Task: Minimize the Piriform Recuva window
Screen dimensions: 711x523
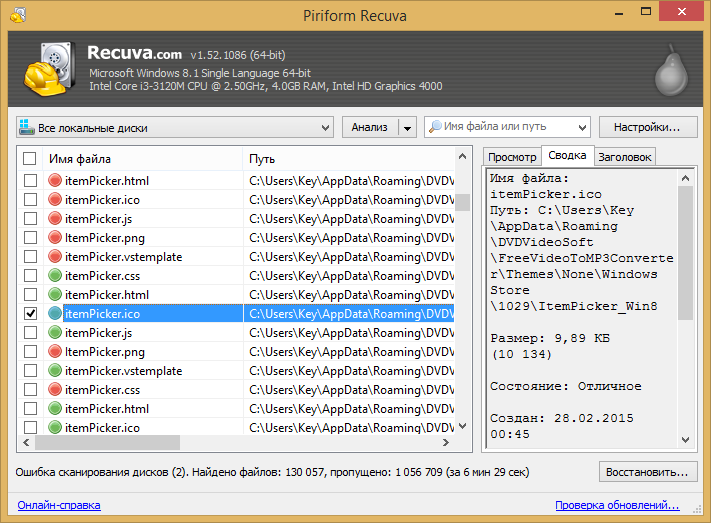Action: 618,12
